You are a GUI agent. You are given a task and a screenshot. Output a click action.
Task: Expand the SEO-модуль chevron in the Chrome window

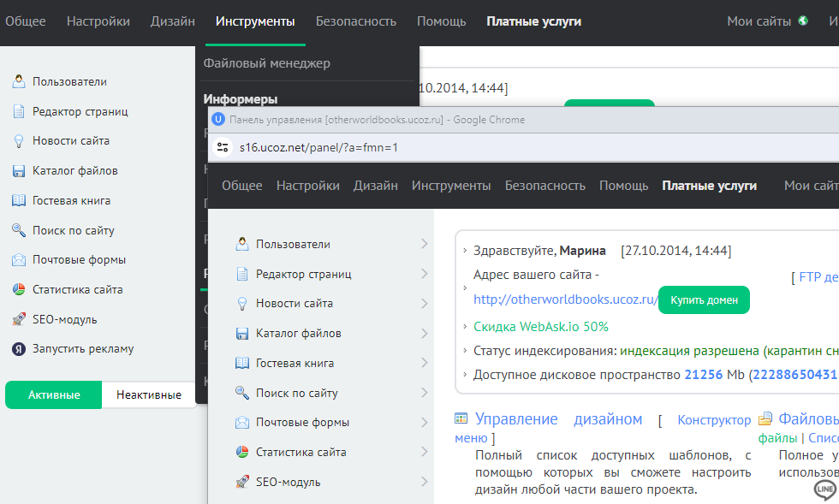pos(425,482)
